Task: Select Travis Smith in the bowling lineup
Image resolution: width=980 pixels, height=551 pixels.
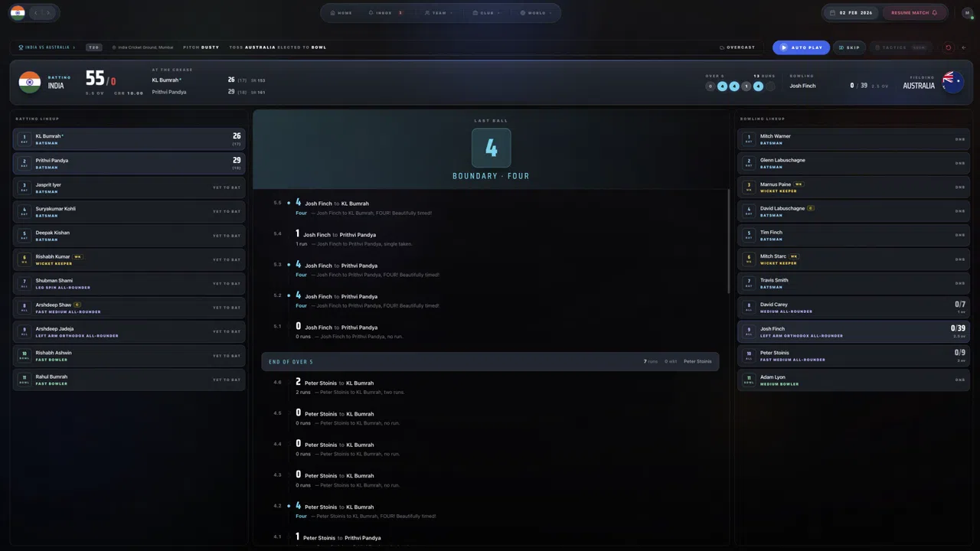Action: (854, 283)
